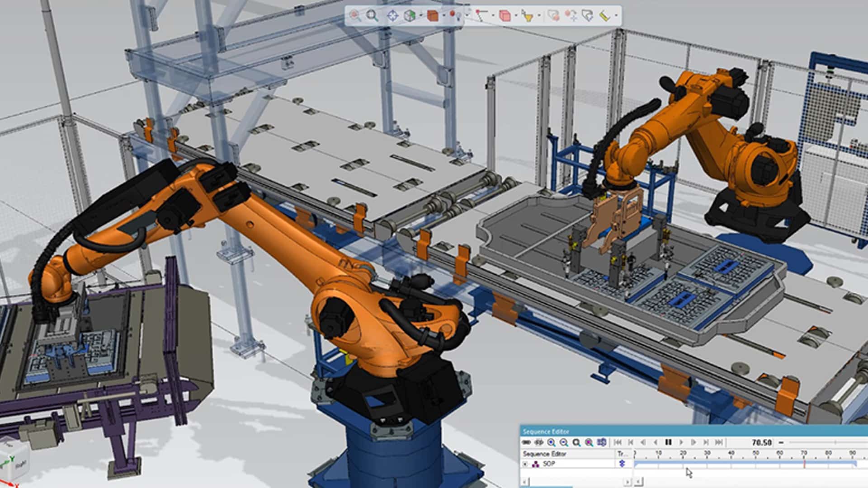Image resolution: width=868 pixels, height=488 pixels.
Task: Zoom in the Sequence Editor timeline
Action: pyautogui.click(x=551, y=442)
